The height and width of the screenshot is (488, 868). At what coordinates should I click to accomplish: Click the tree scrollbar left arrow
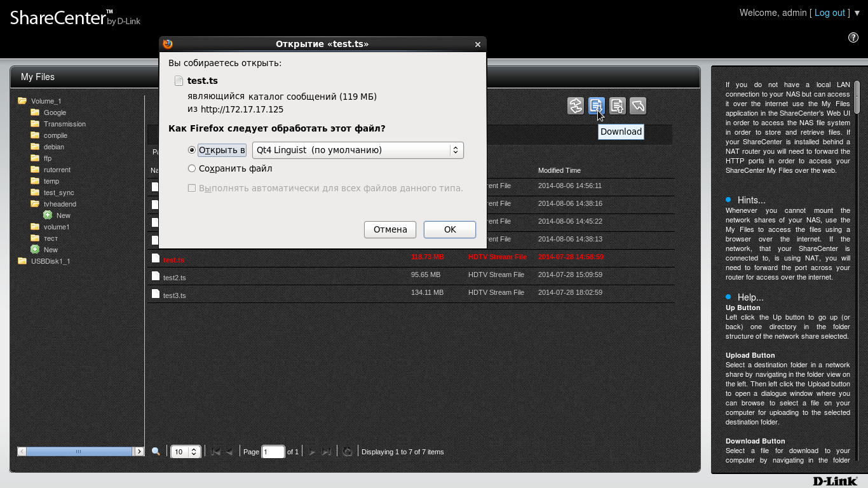click(22, 451)
